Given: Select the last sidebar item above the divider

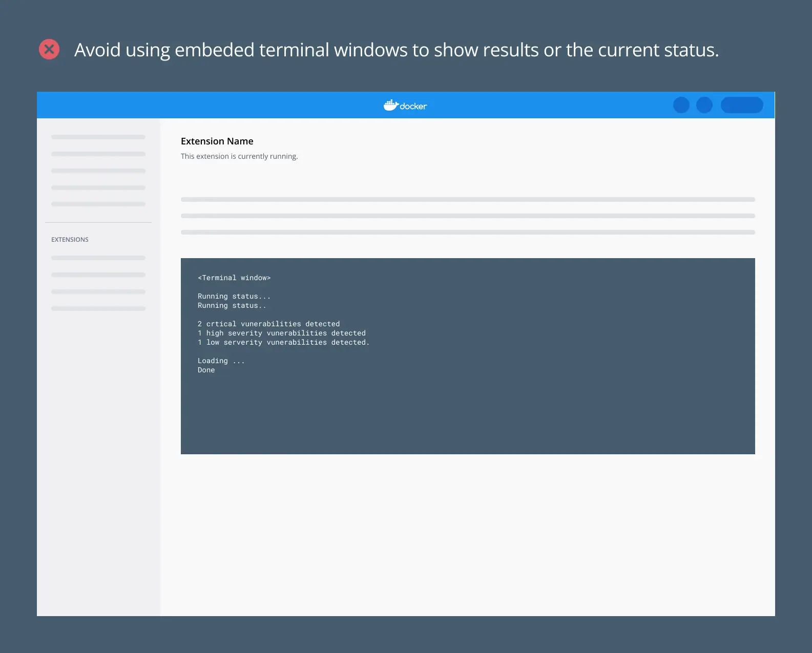Looking at the screenshot, I should pos(98,204).
